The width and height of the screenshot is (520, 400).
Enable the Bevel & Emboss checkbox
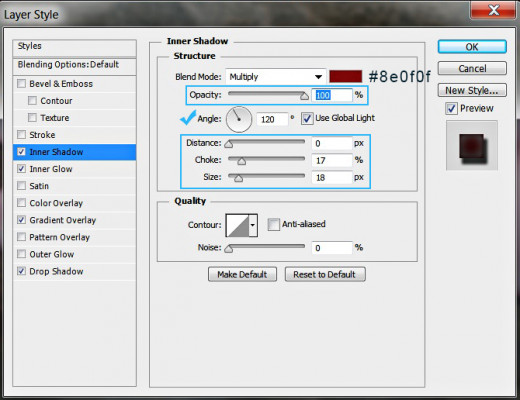pos(21,84)
